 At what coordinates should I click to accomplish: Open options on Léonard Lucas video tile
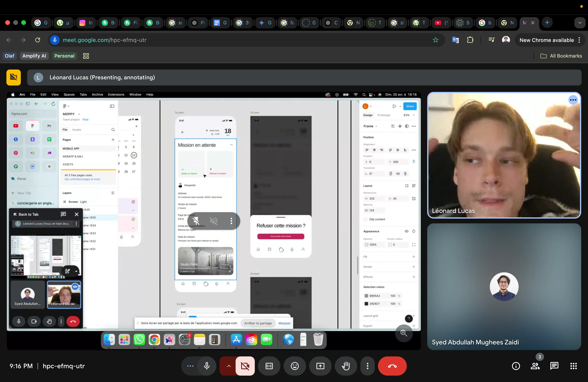point(573,100)
